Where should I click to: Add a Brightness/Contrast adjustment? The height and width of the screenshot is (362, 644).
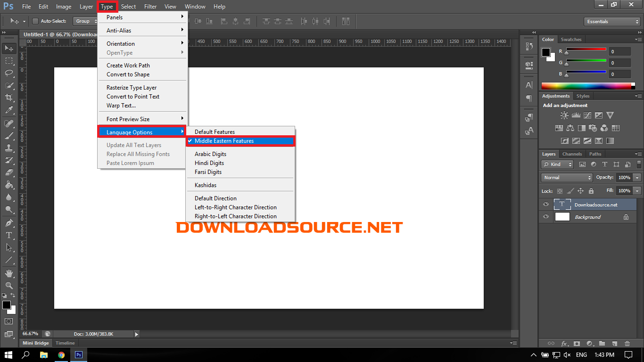(564, 115)
